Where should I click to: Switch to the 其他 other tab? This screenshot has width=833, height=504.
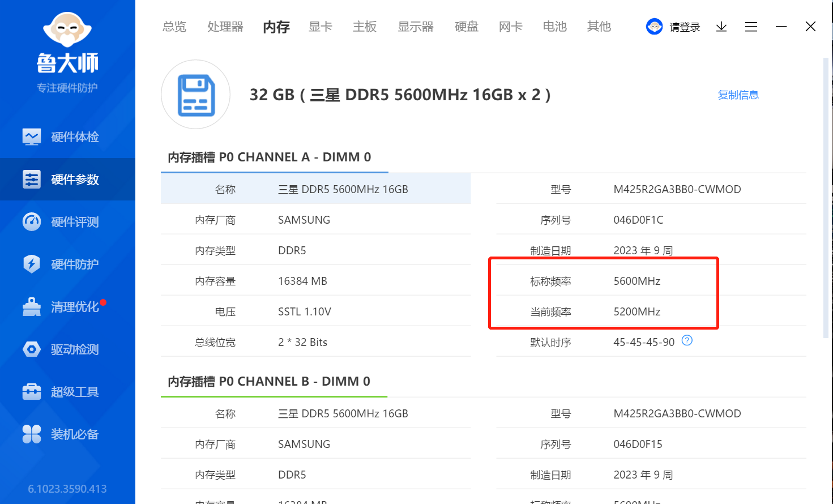(599, 27)
